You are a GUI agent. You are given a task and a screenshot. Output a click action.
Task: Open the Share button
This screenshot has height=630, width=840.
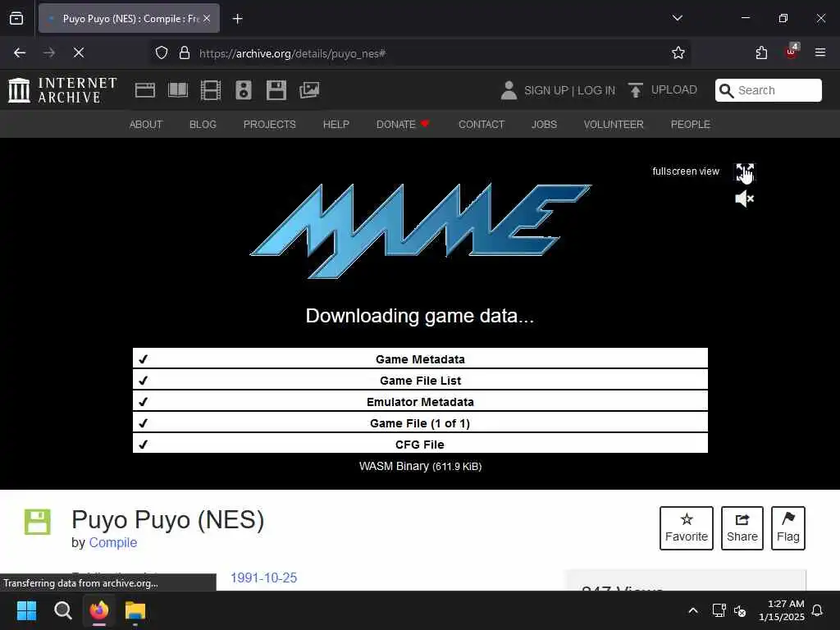742,527
